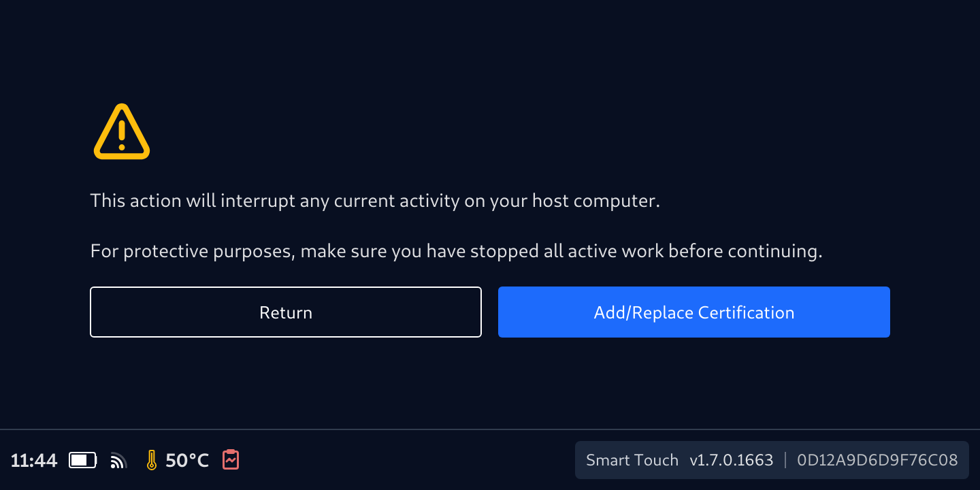Tap the battery level icon

(x=82, y=461)
